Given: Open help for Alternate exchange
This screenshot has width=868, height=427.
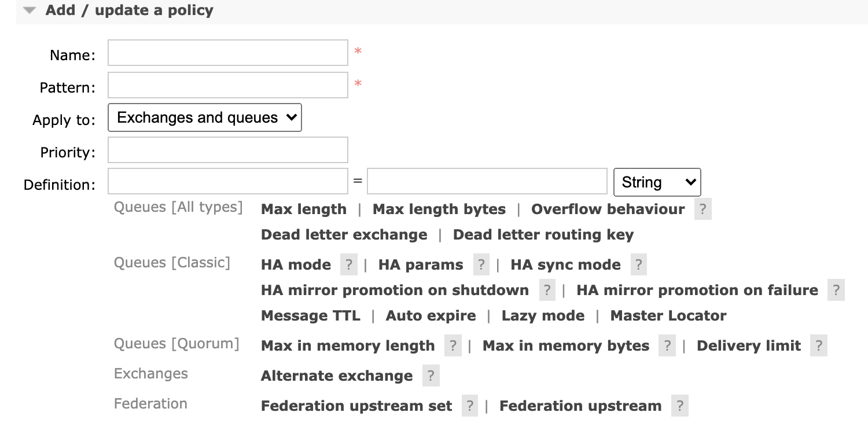Looking at the screenshot, I should coord(431,376).
